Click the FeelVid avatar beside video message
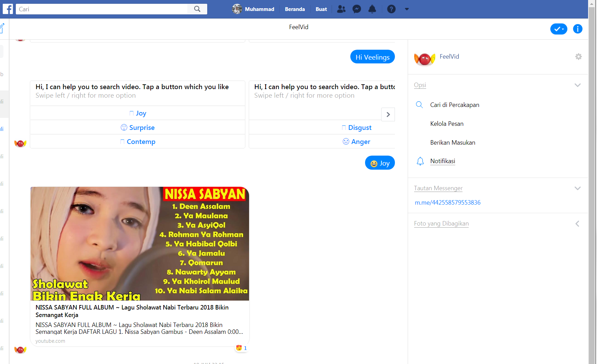 click(x=20, y=350)
